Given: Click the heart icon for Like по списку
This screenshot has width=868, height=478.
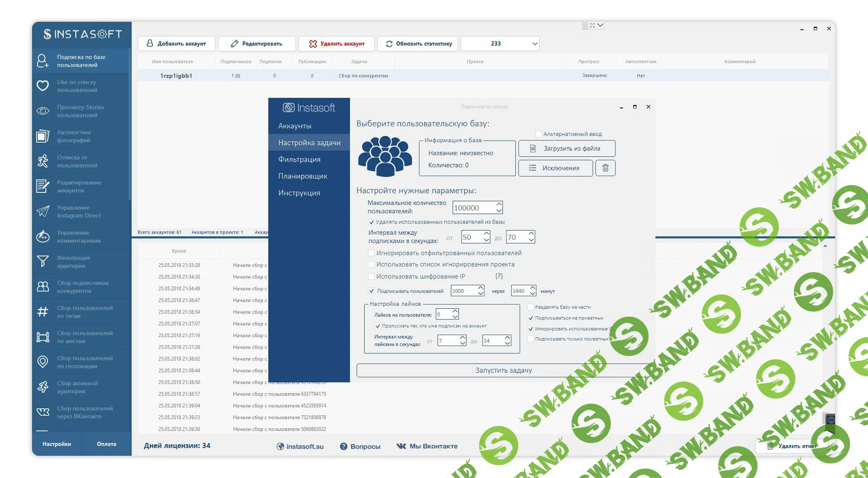Looking at the screenshot, I should coord(43,86).
